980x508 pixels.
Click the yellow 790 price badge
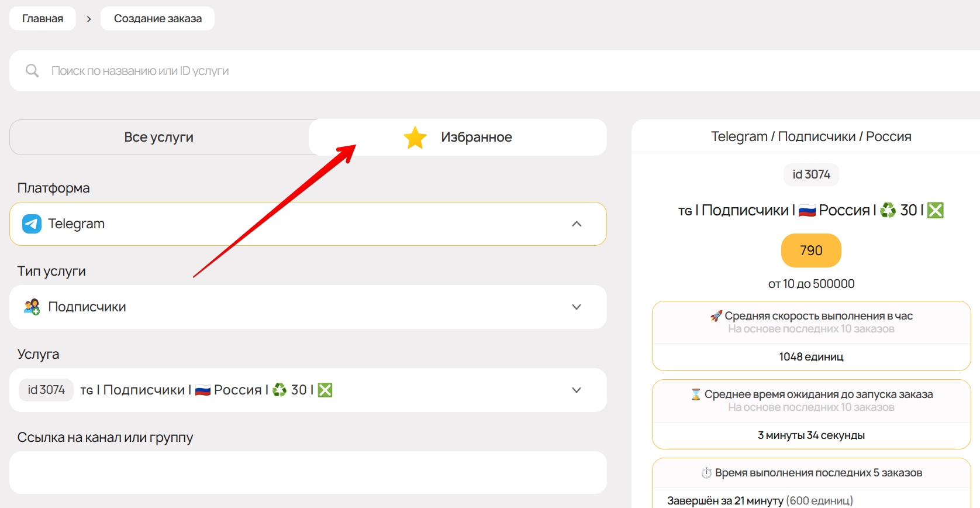point(811,250)
